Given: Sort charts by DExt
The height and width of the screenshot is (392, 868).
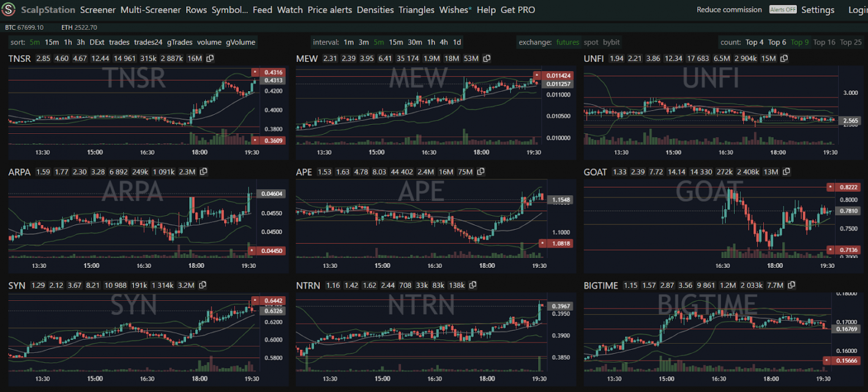Looking at the screenshot, I should pos(97,42).
